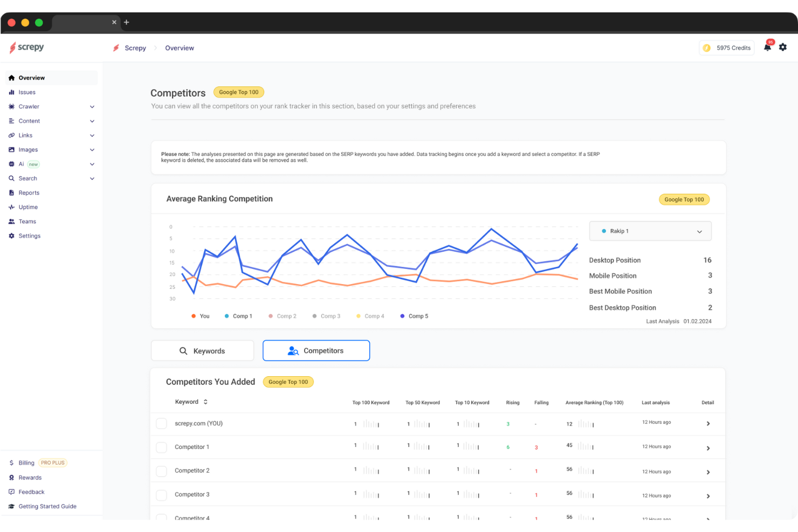Open the notifications bell icon
This screenshot has width=798, height=532.
click(767, 47)
